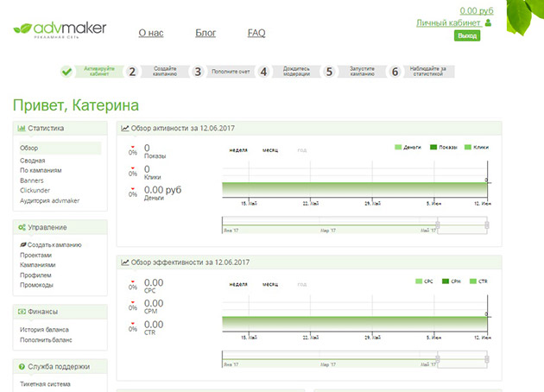Click the green checkmark step one icon

coord(66,72)
